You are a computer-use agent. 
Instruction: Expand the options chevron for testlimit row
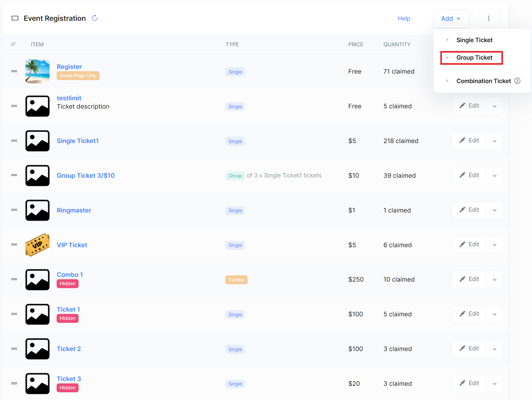494,106
